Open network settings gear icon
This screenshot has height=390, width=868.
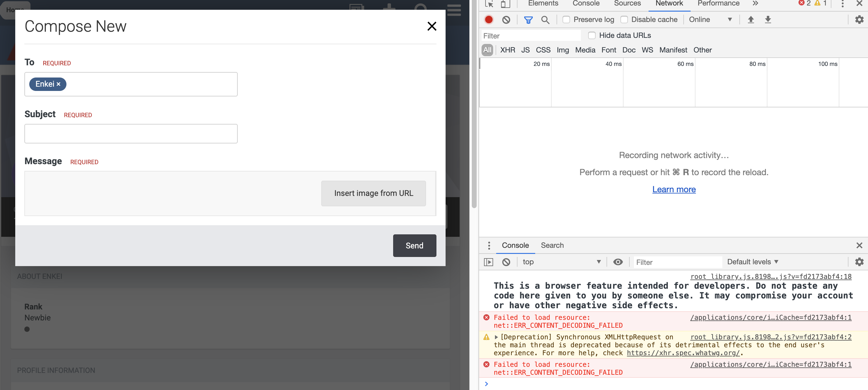coord(859,20)
